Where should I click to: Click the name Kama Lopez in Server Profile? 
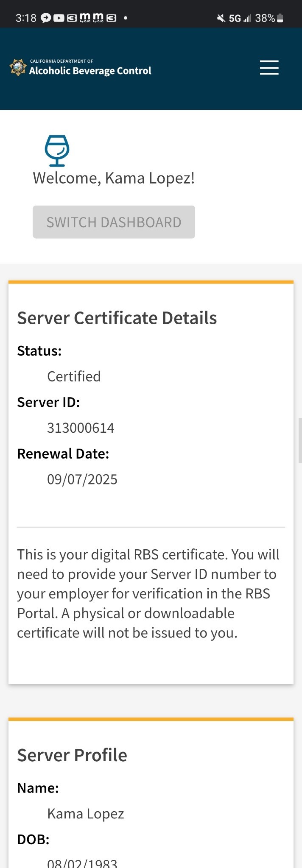pos(86,814)
